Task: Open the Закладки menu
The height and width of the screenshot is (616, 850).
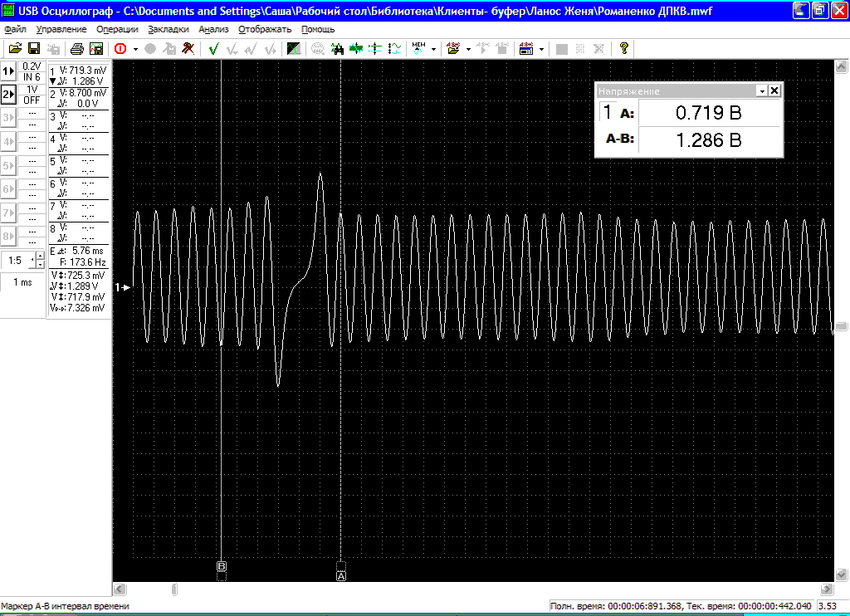Action: tap(168, 29)
